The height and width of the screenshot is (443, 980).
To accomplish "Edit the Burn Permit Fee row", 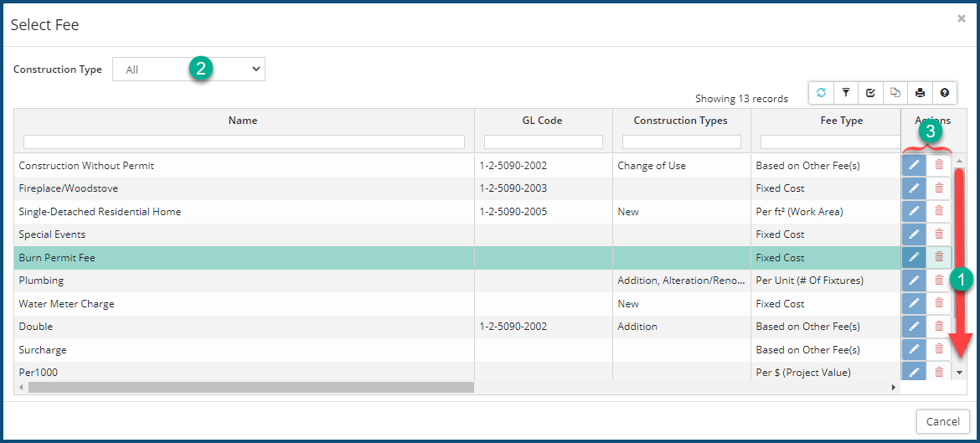I will (914, 257).
